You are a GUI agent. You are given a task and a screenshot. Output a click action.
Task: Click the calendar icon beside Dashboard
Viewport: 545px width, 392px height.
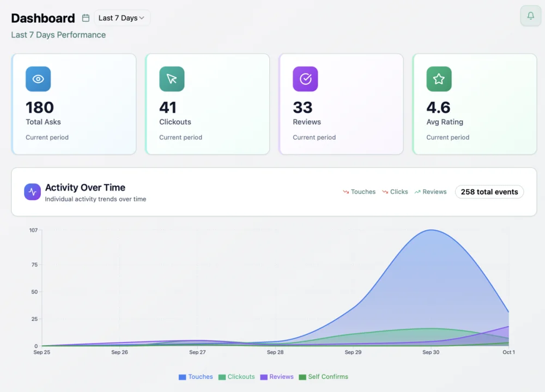click(x=86, y=18)
